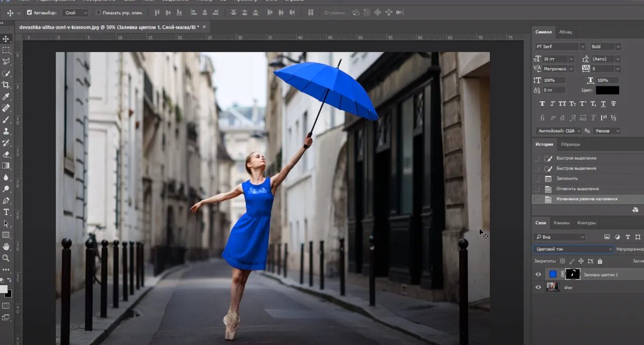Click the Strikethrough character style icon
Image resolution: width=644 pixels, height=345 pixels.
point(613,104)
